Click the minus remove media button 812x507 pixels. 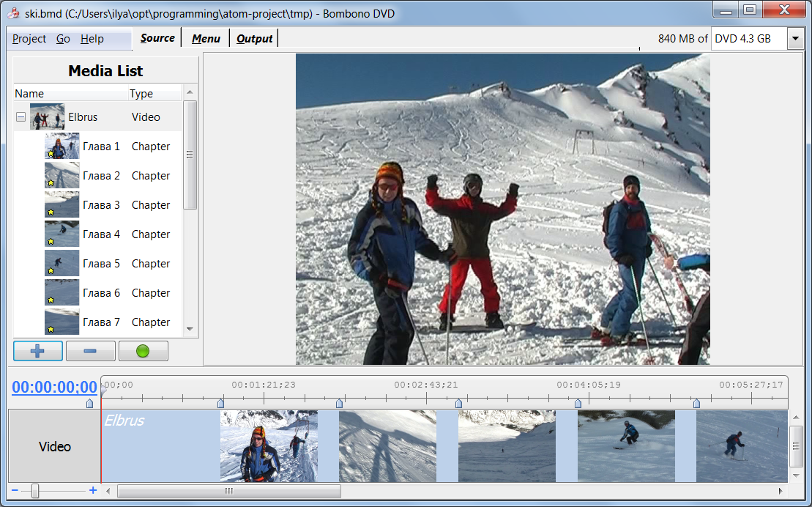90,351
